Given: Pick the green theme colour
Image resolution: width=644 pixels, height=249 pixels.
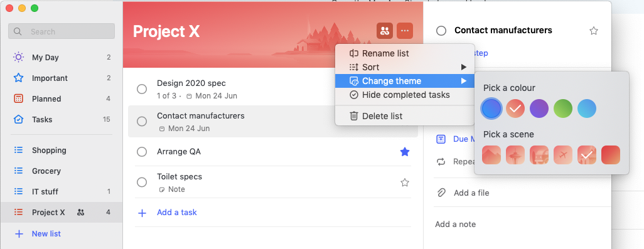Looking at the screenshot, I should click(x=562, y=109).
